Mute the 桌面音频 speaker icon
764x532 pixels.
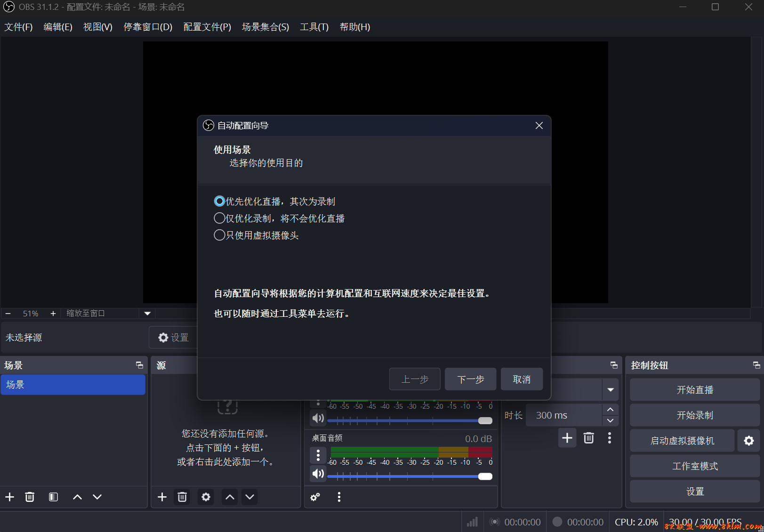(318, 474)
